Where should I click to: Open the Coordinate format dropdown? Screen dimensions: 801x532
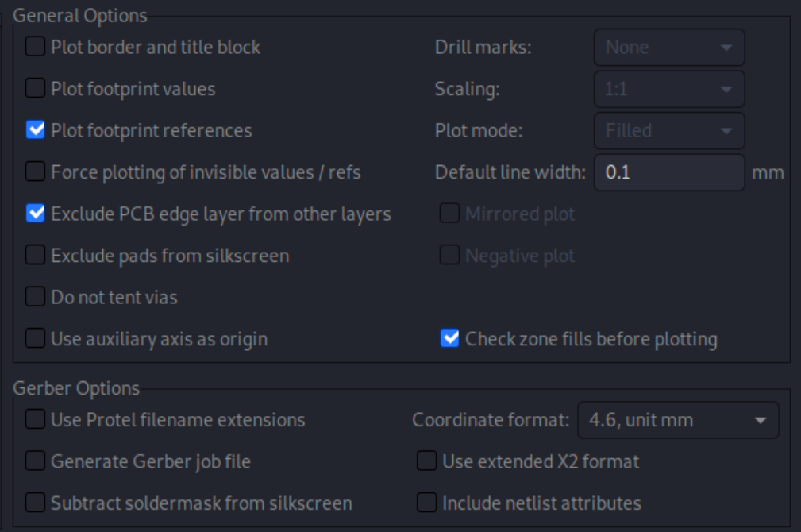tap(678, 420)
